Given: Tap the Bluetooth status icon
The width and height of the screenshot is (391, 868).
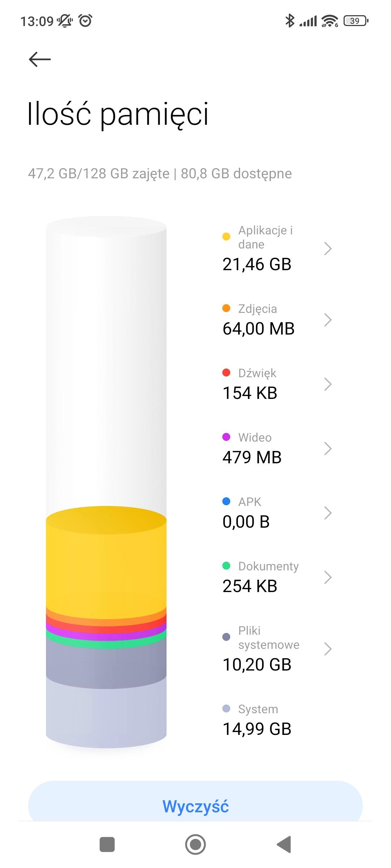Looking at the screenshot, I should coord(290,21).
